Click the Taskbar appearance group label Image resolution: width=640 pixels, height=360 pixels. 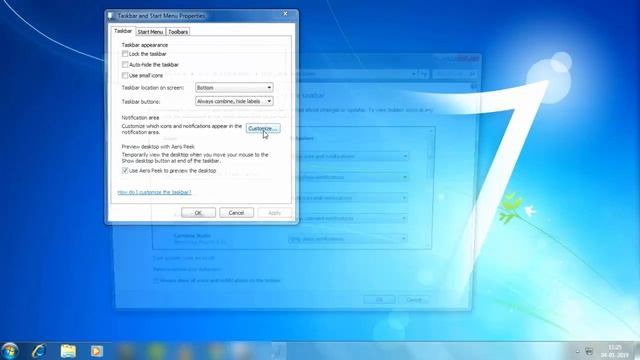[x=144, y=45]
